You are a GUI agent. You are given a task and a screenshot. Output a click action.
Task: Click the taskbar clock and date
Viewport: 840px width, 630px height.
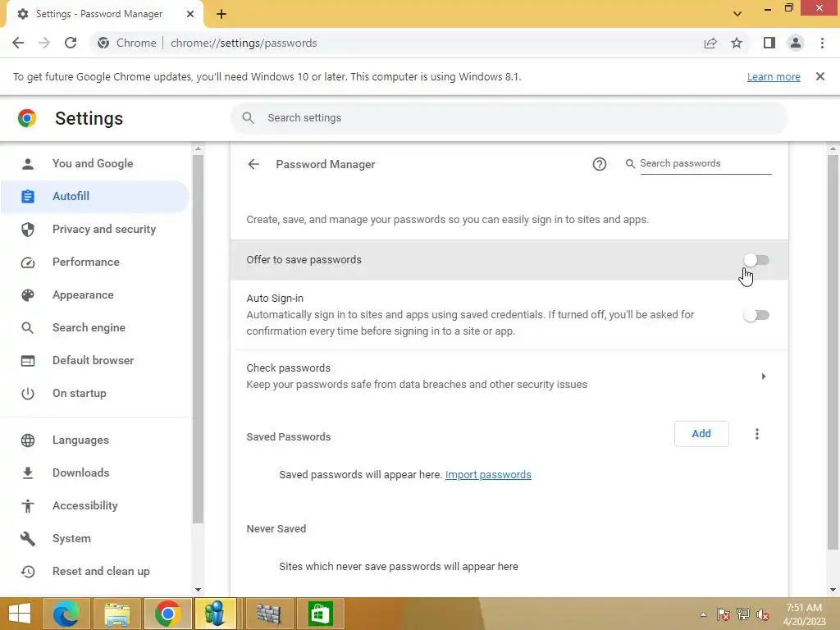pyautogui.click(x=804, y=614)
